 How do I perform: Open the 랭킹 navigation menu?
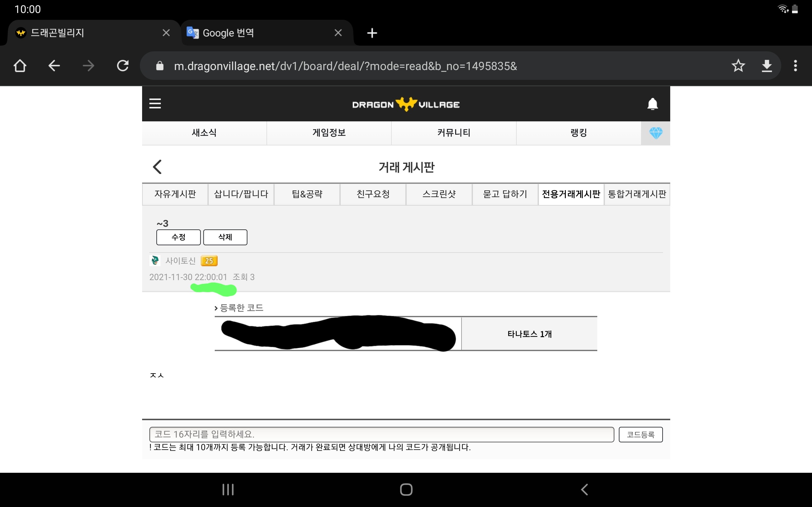pos(579,133)
